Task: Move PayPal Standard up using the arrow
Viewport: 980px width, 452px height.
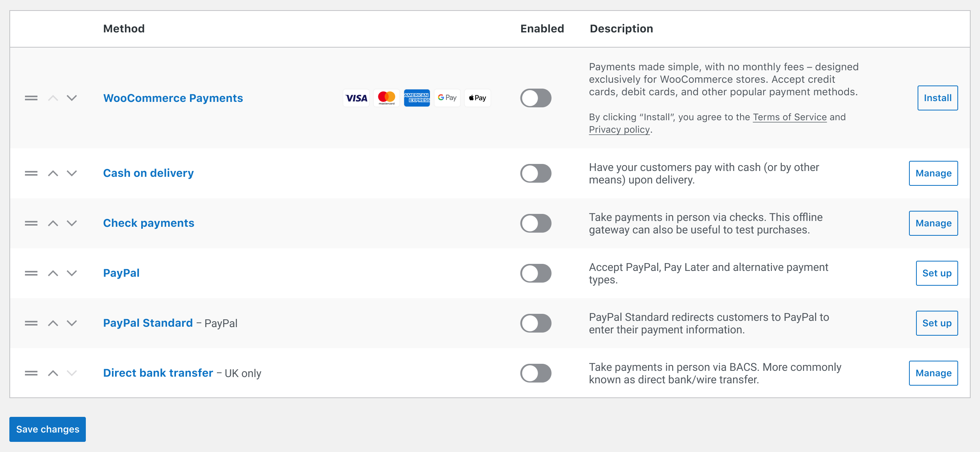Action: [x=53, y=323]
